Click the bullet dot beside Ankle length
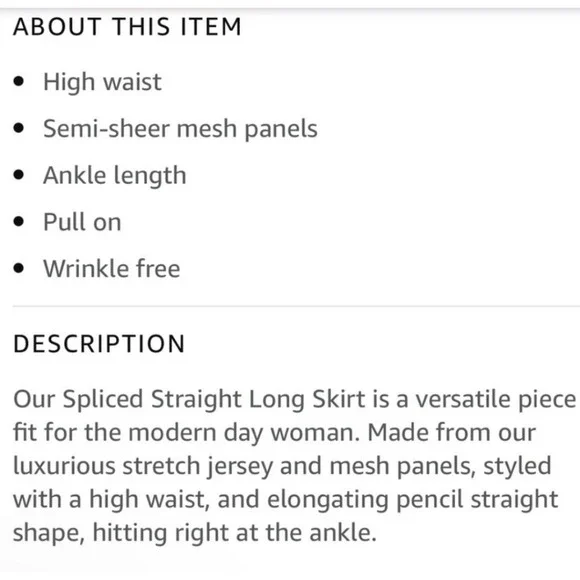Viewport: 580px width, 580px height. pos(18,175)
